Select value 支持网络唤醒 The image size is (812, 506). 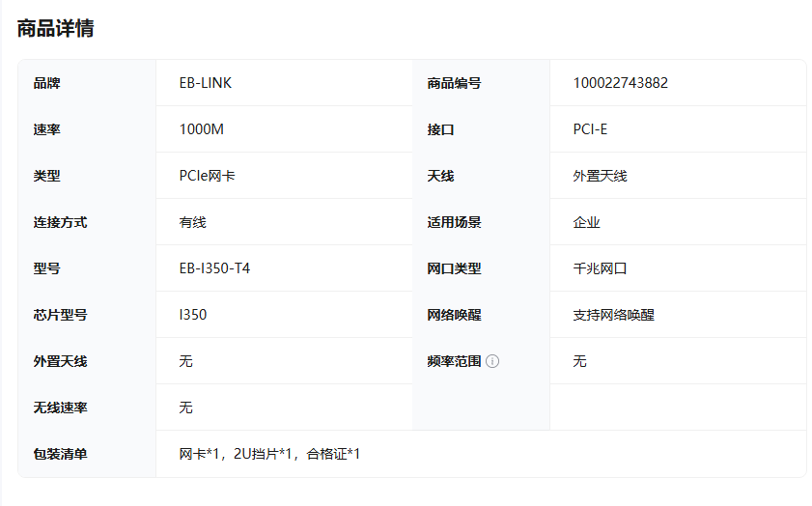pyautogui.click(x=613, y=315)
